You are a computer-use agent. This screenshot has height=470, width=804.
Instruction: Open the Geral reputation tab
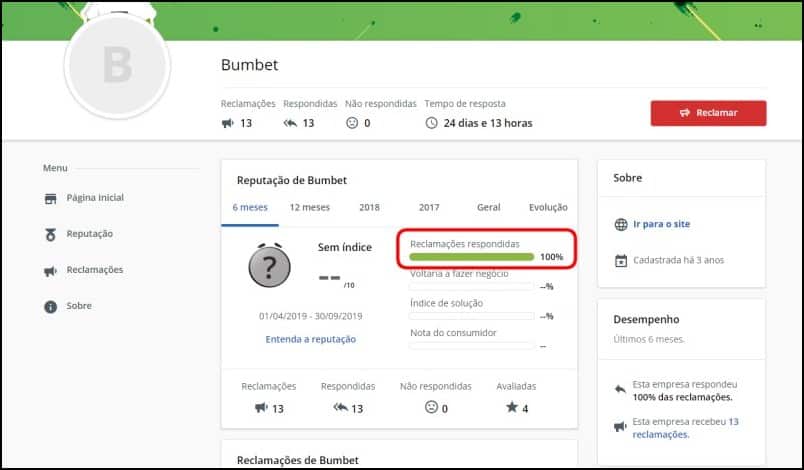point(488,208)
